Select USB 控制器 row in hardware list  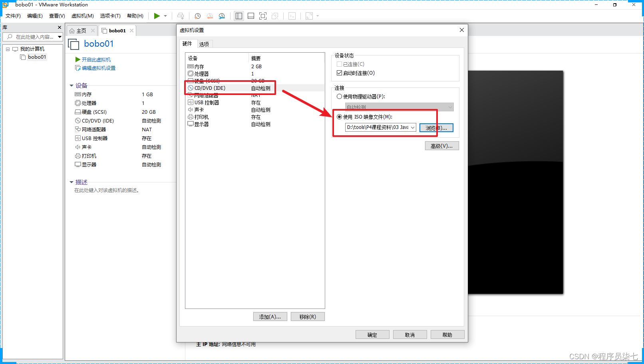point(255,103)
